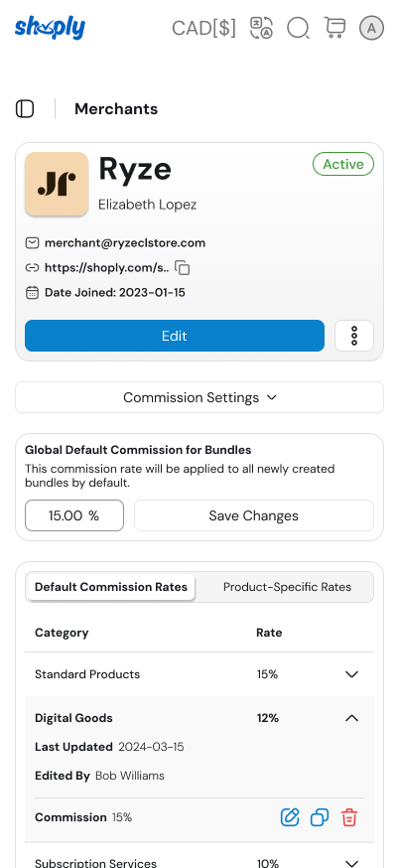Open the user avatar menu
The image size is (399, 868).
pos(371,28)
